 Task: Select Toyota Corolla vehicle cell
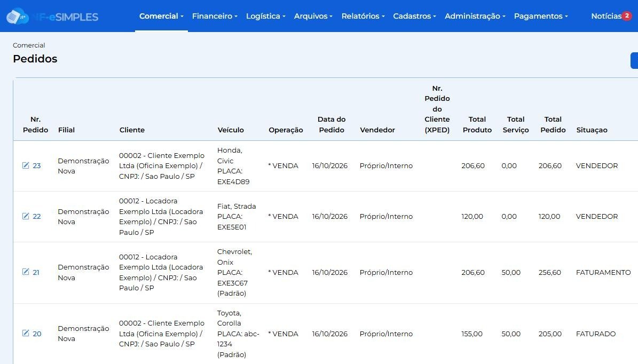click(x=238, y=334)
